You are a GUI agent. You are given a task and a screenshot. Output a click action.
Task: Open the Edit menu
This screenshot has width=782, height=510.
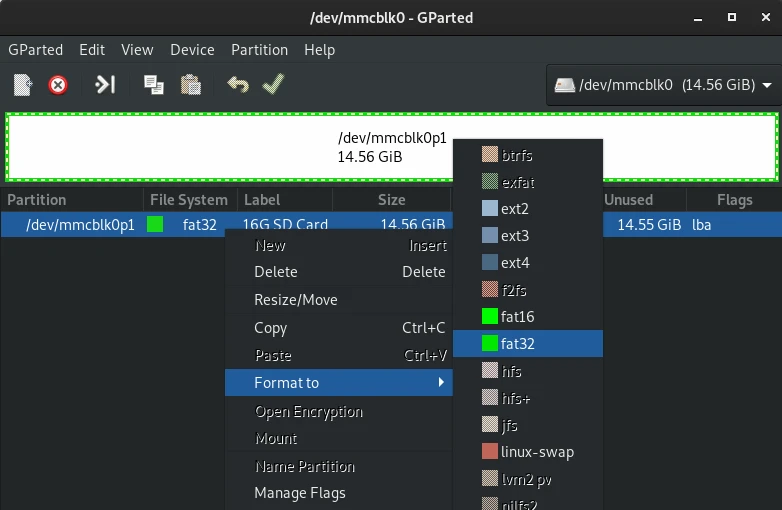(92, 50)
